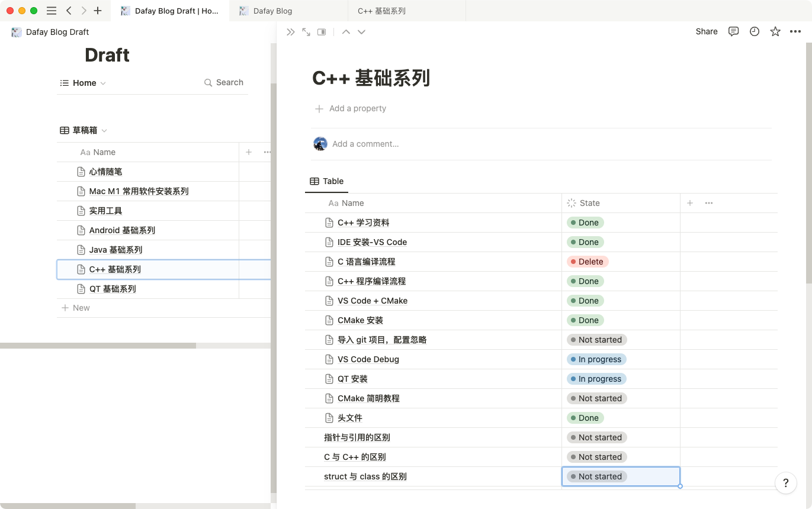Add a column in the 草稿箱 table
Viewport: 812px width, 509px height.
249,152
